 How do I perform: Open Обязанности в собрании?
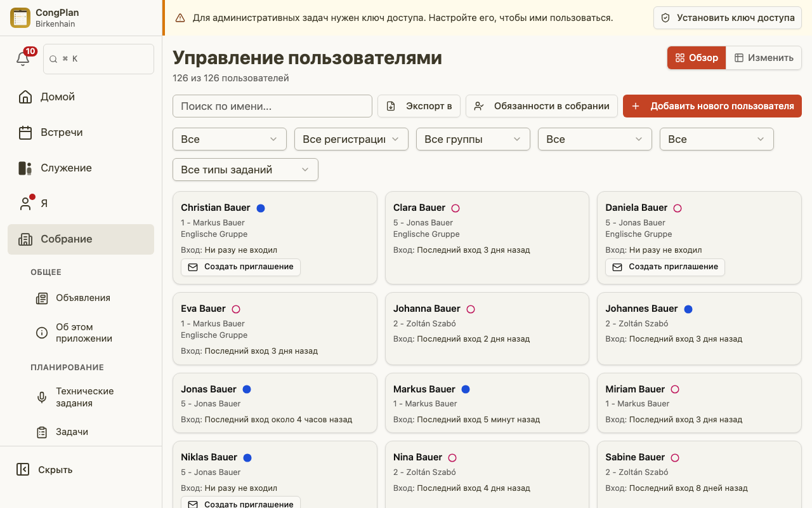[x=542, y=106]
